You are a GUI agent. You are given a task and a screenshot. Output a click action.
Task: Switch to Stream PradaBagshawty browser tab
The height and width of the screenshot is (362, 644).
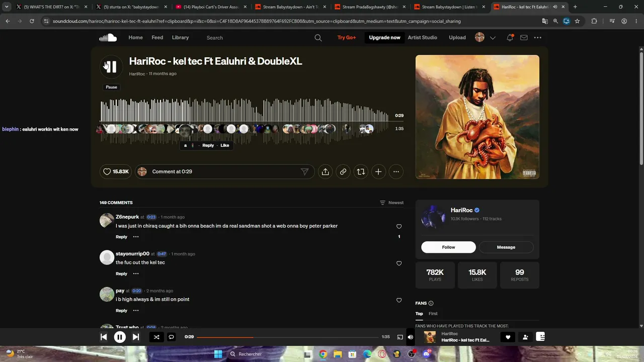pos(370,7)
